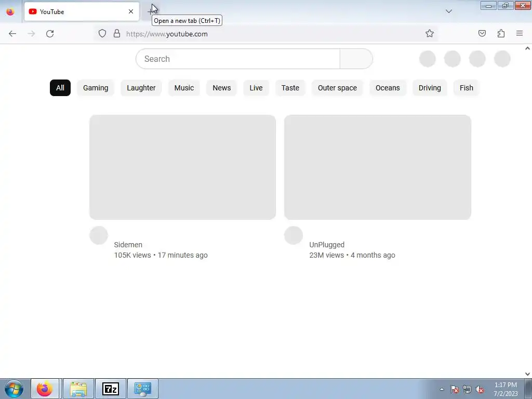Select the Gaming filter chip

(96, 88)
